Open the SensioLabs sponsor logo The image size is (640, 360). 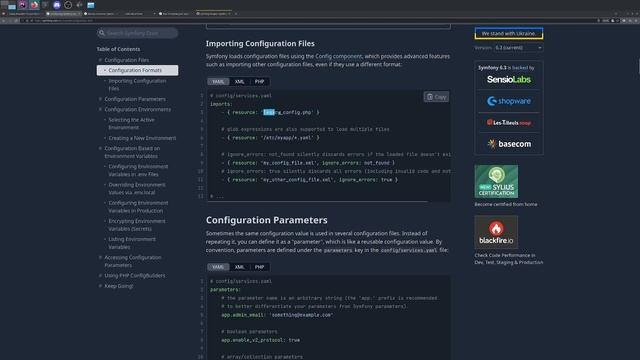click(509, 80)
